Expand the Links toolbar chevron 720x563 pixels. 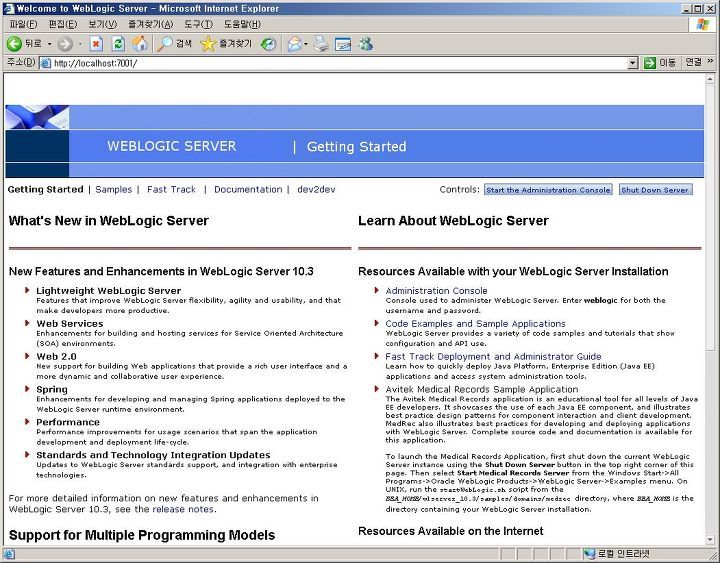[x=711, y=61]
